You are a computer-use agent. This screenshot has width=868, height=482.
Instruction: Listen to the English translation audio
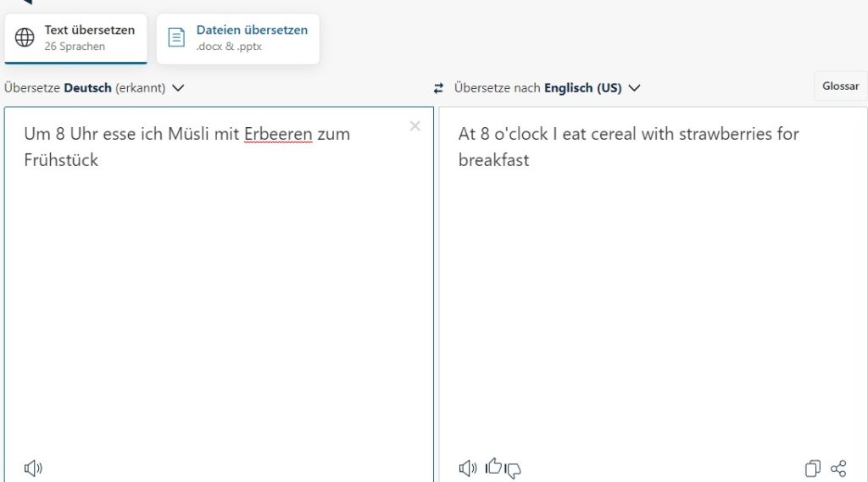468,468
